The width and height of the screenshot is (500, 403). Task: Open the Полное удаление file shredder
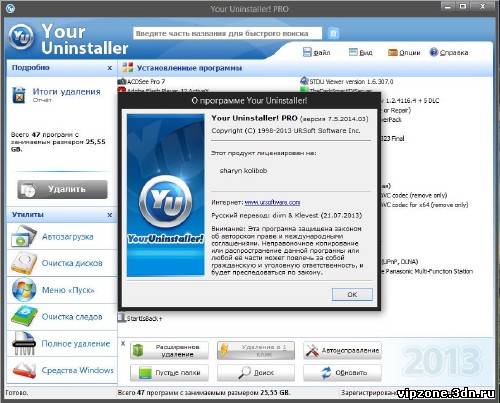pos(62,344)
